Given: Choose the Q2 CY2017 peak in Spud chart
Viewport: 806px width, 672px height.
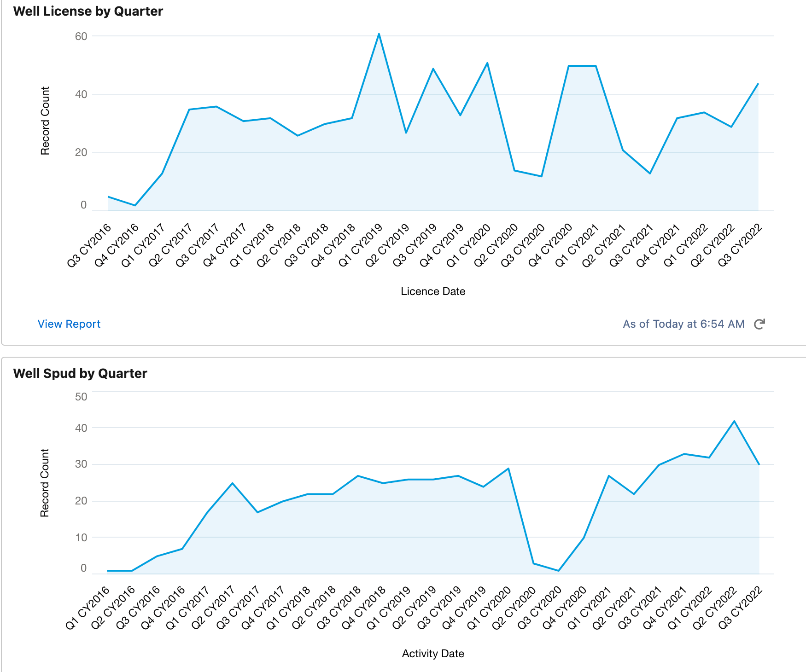Looking at the screenshot, I should [x=233, y=483].
